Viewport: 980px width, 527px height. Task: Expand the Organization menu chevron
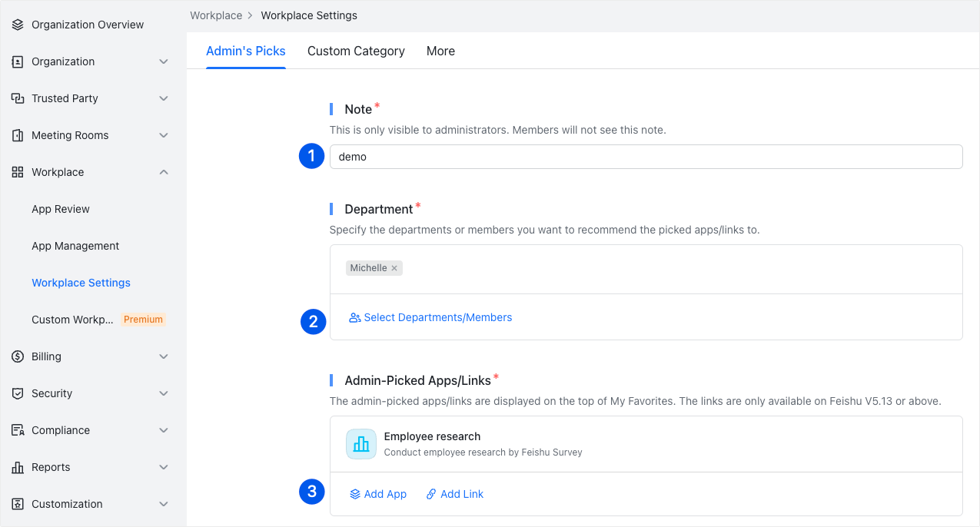pos(164,61)
